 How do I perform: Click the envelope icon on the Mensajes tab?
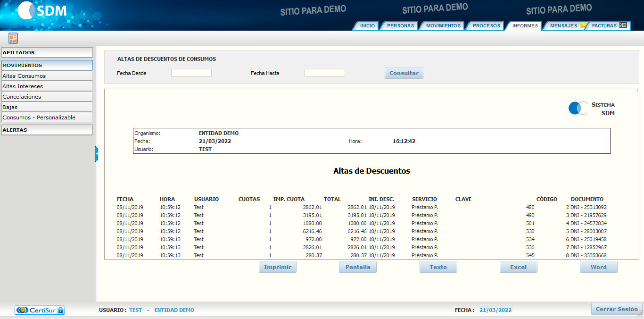(583, 25)
